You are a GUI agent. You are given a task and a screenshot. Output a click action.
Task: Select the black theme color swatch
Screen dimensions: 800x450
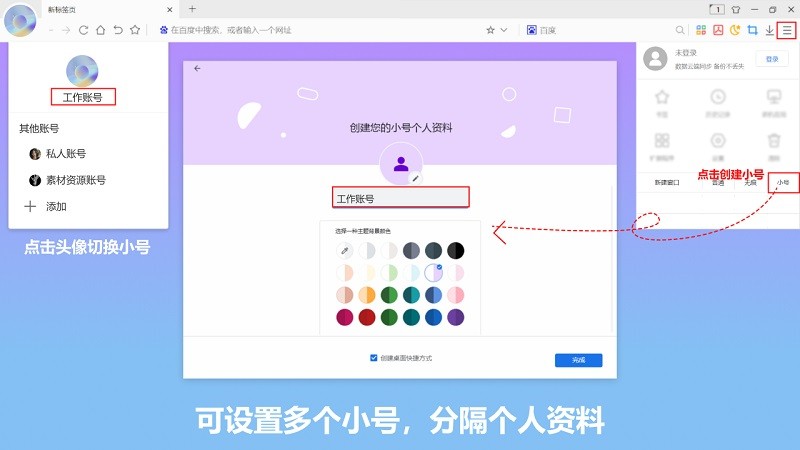[x=456, y=251]
